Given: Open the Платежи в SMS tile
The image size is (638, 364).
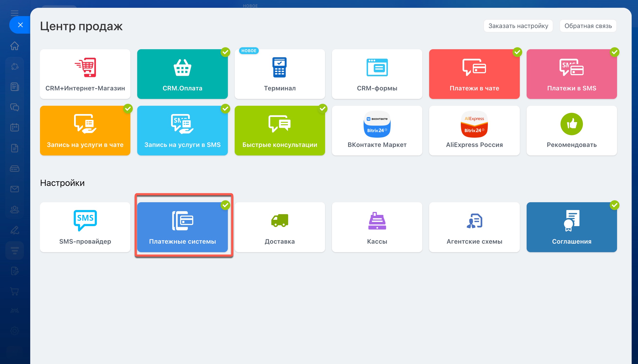Looking at the screenshot, I should coord(571,74).
